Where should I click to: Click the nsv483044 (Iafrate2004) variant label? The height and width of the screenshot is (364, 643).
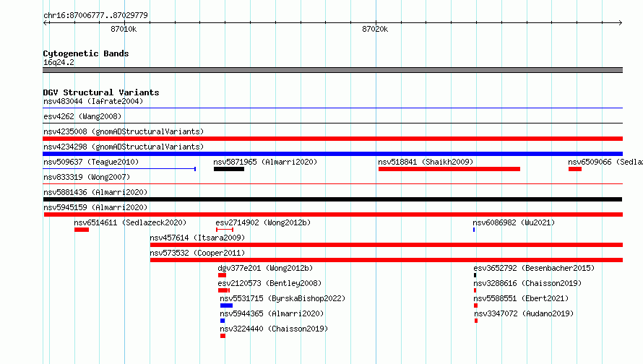93,101
